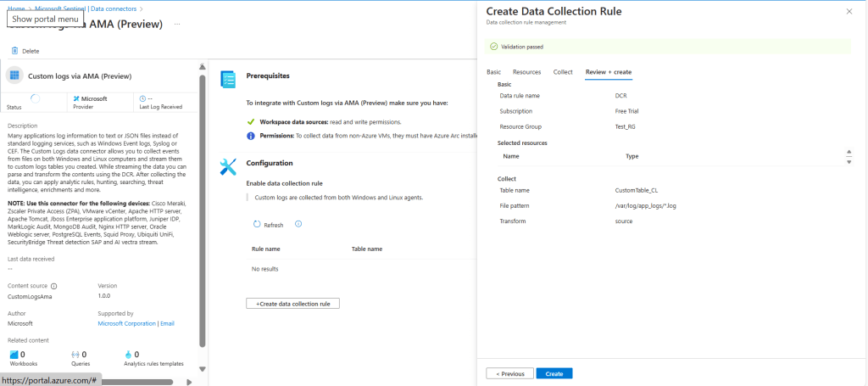Open the Workbooks related content icon

(13, 355)
